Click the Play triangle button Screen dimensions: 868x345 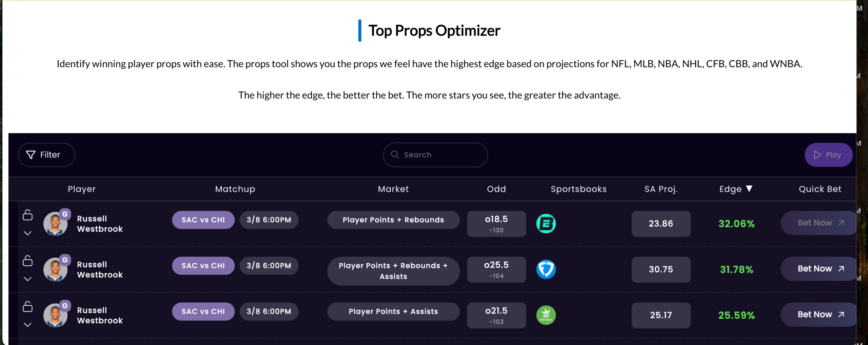[828, 155]
